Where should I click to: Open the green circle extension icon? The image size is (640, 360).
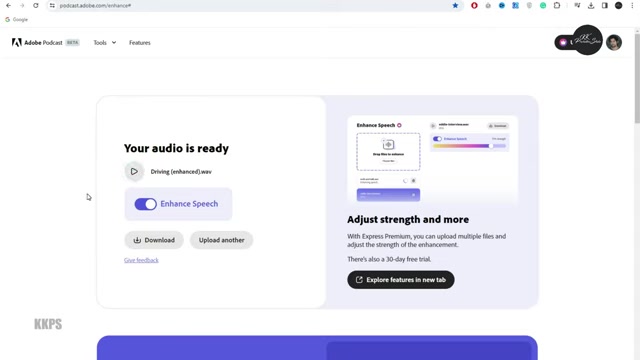point(543,6)
